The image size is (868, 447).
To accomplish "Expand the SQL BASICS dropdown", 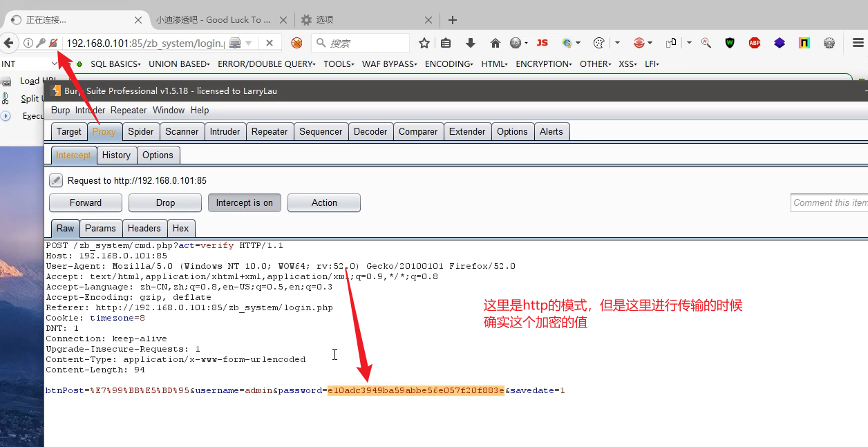I will tap(115, 64).
